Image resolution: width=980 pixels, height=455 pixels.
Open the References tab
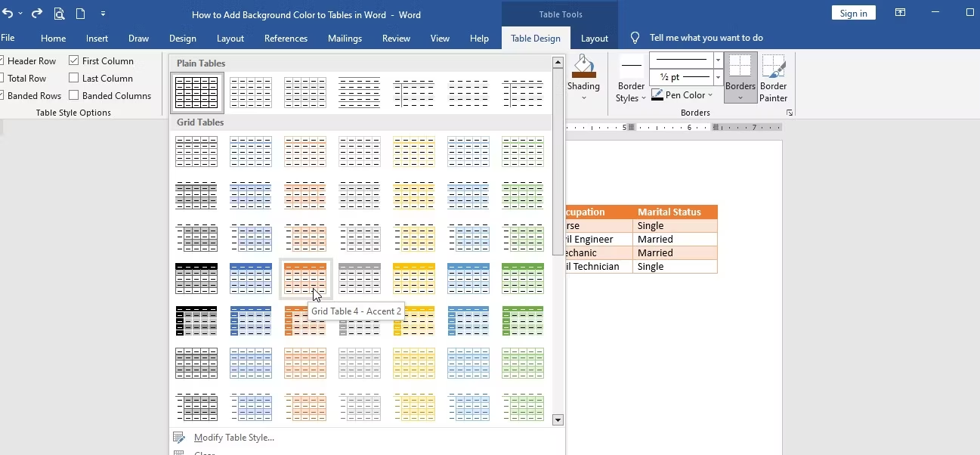[x=286, y=39]
